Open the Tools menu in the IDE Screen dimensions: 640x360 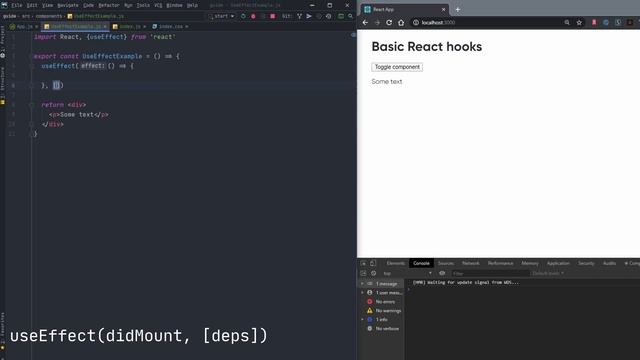[143, 5]
